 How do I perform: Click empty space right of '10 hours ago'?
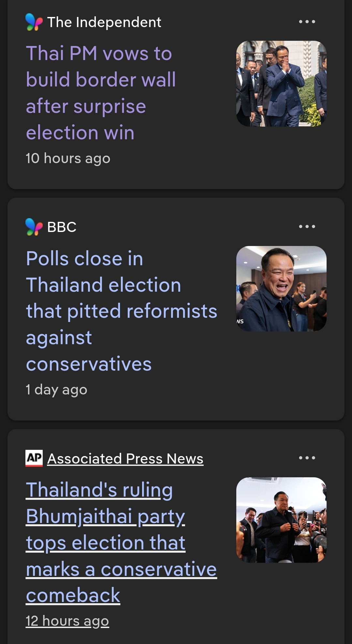pyautogui.click(x=212, y=159)
